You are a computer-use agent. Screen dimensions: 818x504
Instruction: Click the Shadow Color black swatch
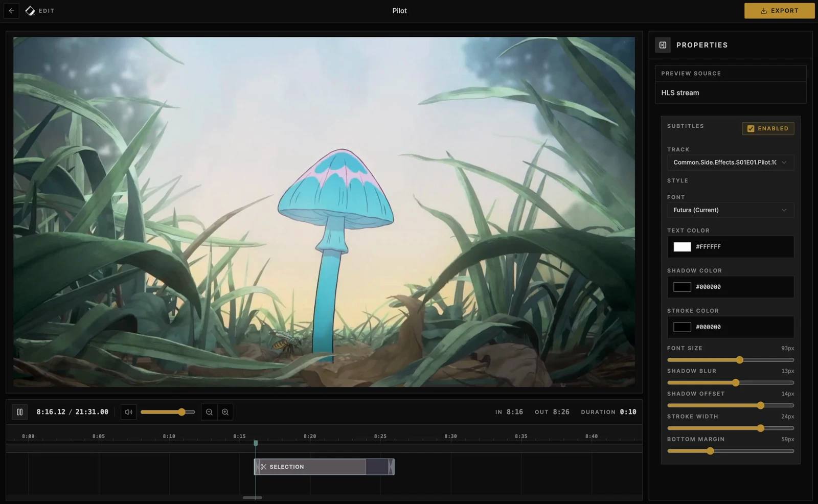[682, 287]
